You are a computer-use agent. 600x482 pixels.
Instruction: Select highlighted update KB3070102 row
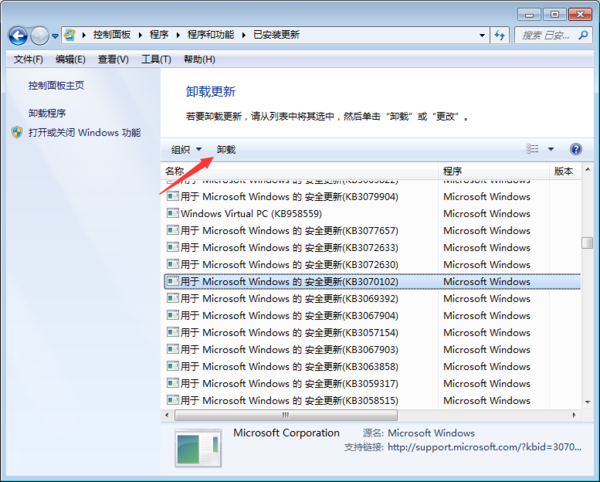[x=372, y=282]
